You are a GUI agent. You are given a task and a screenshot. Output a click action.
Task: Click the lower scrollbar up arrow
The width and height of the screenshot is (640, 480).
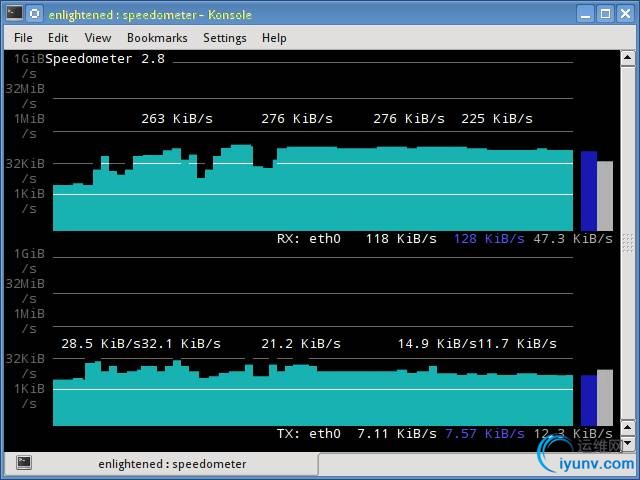[627, 427]
